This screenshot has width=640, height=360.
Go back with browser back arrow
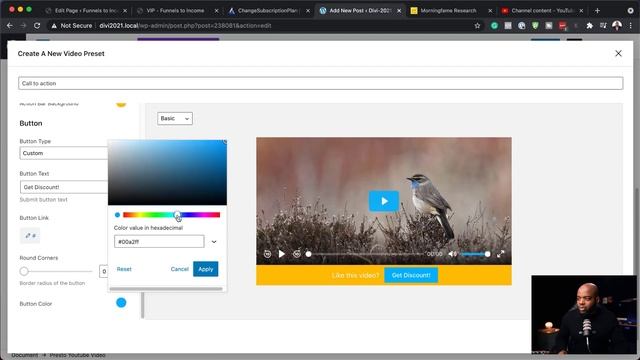10,26
